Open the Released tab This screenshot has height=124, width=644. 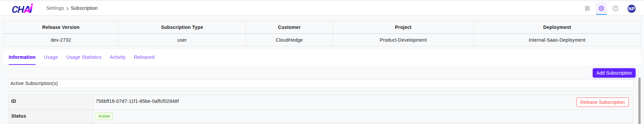[x=144, y=57]
